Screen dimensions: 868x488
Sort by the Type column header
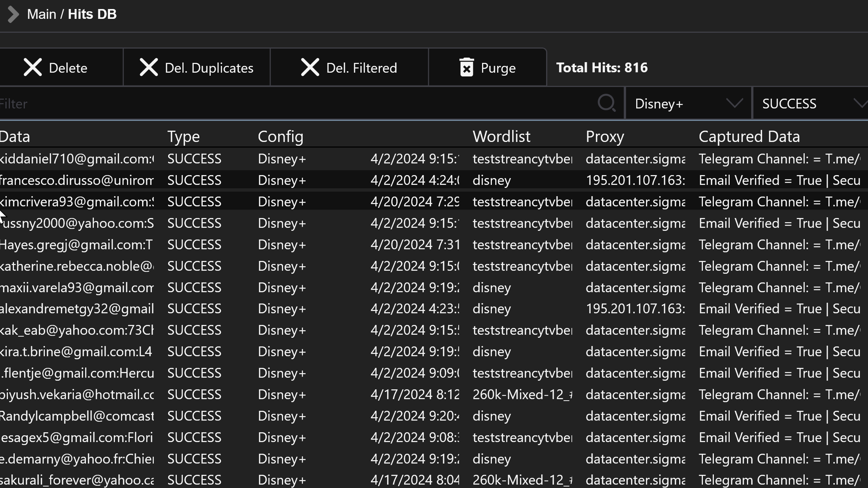click(x=184, y=136)
